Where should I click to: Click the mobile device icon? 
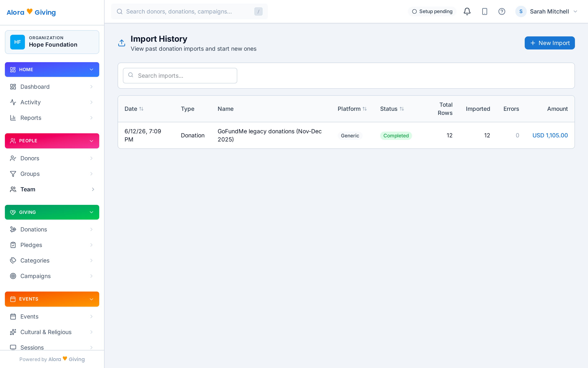point(484,11)
